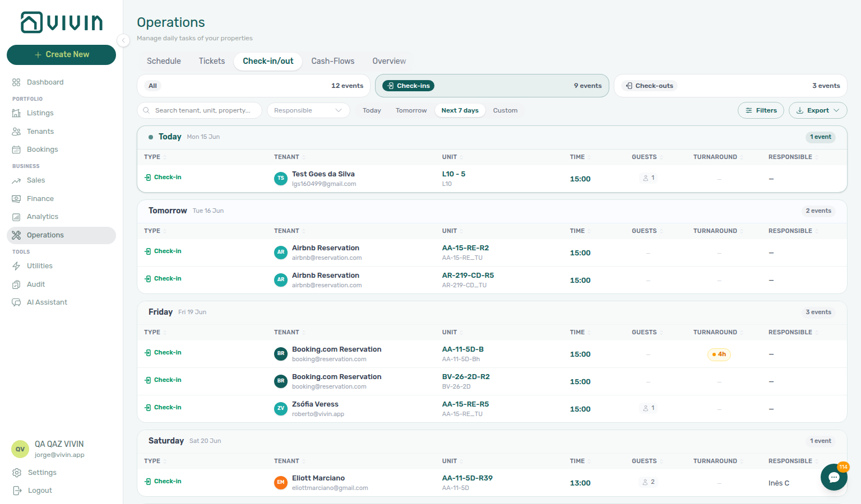861x504 pixels.
Task: Click the Listings building icon
Action: click(16, 113)
